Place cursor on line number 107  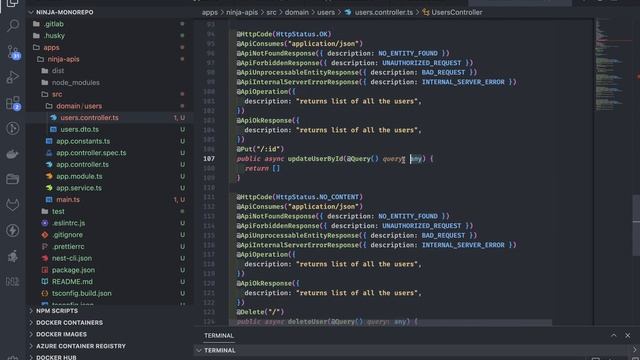tap(209, 159)
